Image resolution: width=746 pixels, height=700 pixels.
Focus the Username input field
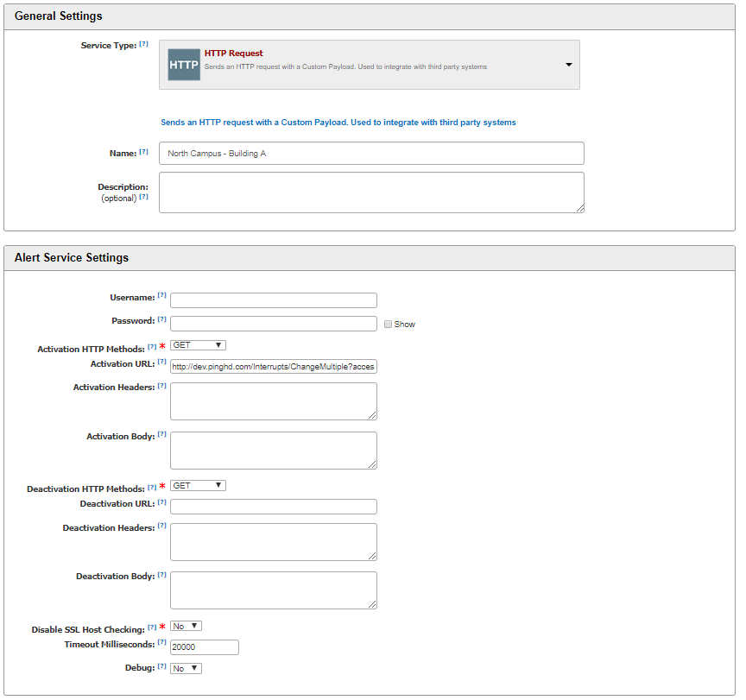point(274,300)
